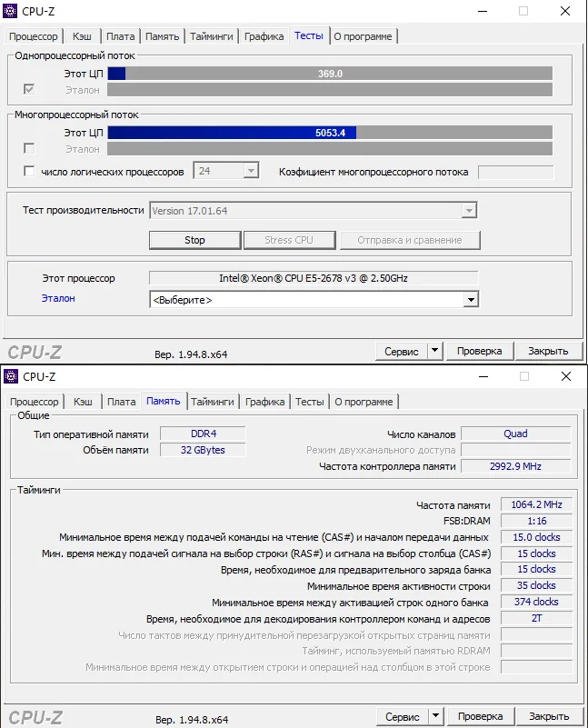Click the 35 clocks row active time value
This screenshot has width=588, height=728.
pos(536,585)
